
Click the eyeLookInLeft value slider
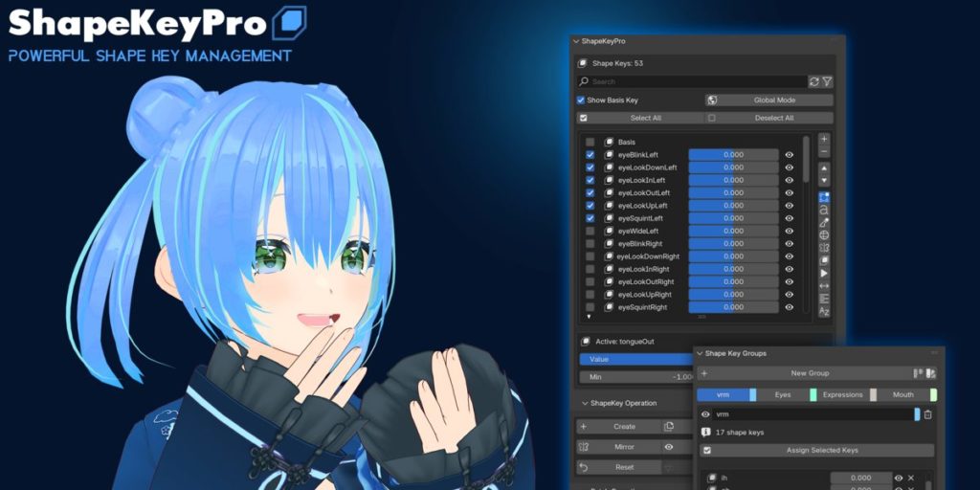(x=733, y=180)
